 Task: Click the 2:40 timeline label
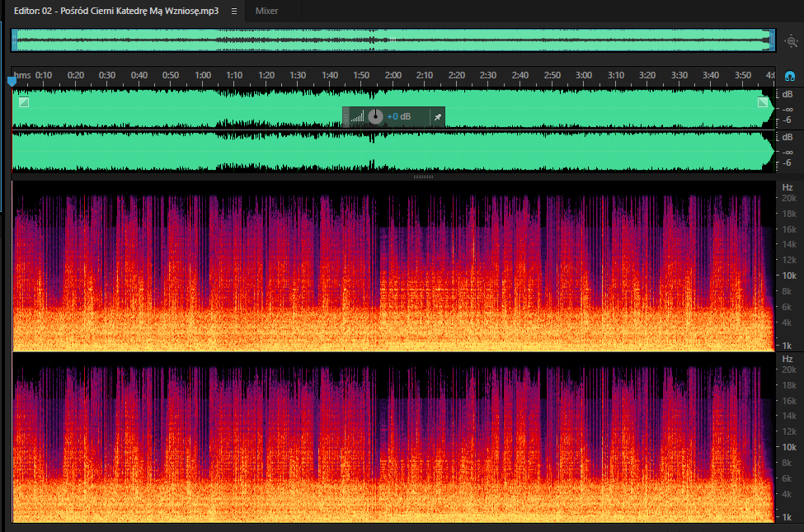click(x=520, y=75)
